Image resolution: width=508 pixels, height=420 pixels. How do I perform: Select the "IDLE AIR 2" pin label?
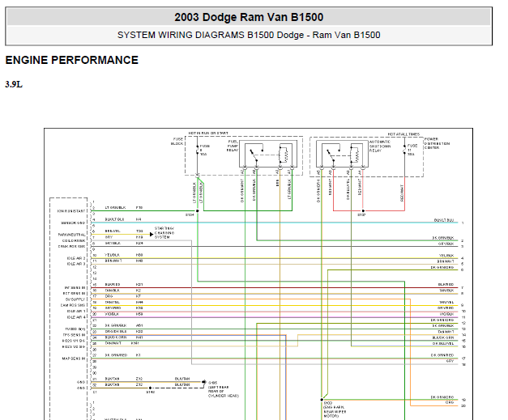click(76, 258)
